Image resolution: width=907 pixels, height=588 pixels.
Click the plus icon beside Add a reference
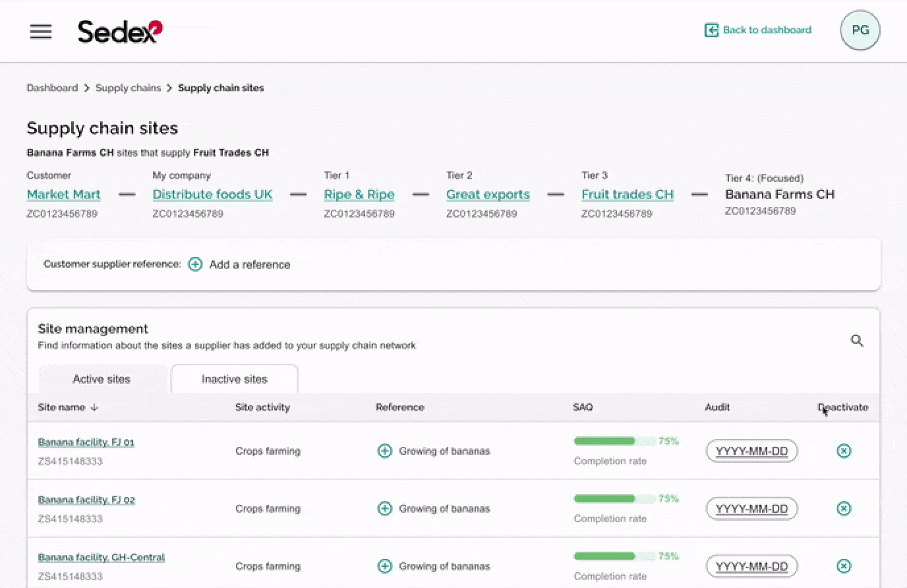click(195, 264)
